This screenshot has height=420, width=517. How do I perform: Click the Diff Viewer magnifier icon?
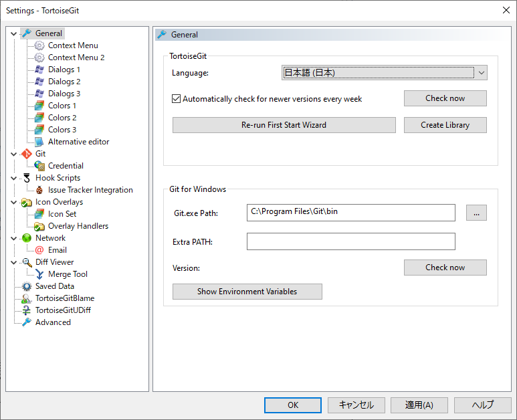click(26, 262)
